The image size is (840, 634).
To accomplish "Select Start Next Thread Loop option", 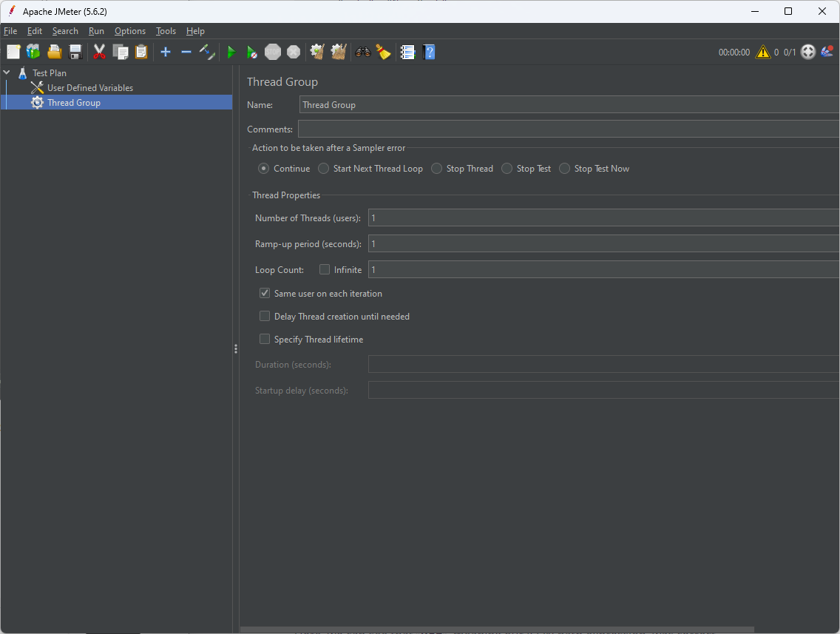I will (x=323, y=168).
